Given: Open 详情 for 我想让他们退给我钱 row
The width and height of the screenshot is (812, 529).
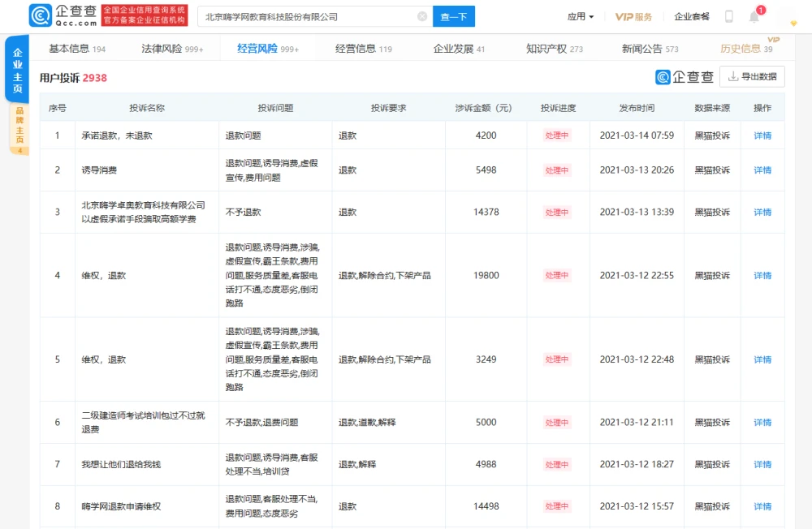Looking at the screenshot, I should 762,464.
